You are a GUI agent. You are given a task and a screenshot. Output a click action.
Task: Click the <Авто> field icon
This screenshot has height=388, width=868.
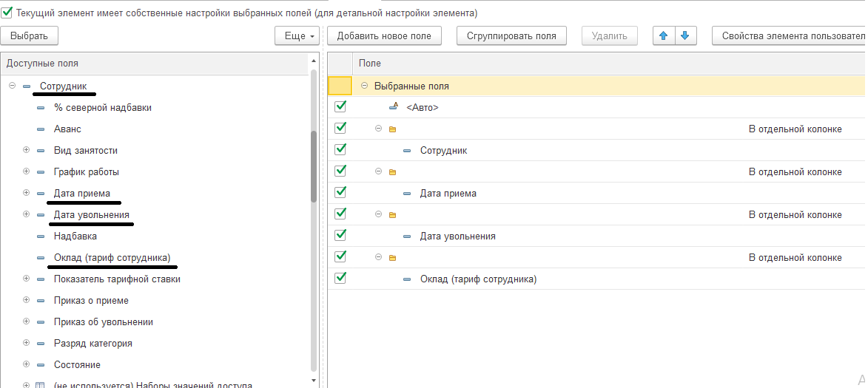[394, 107]
